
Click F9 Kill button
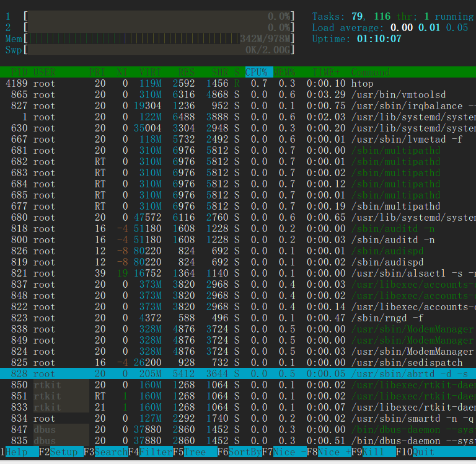tap(374, 452)
